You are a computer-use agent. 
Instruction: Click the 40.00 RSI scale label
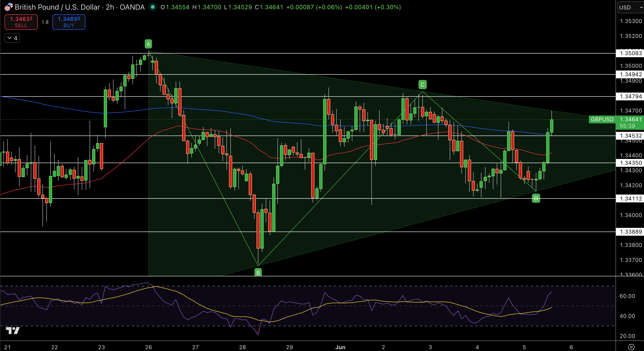pyautogui.click(x=627, y=316)
